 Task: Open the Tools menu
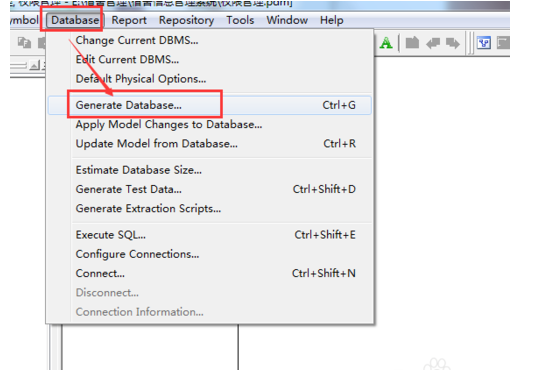click(x=240, y=20)
